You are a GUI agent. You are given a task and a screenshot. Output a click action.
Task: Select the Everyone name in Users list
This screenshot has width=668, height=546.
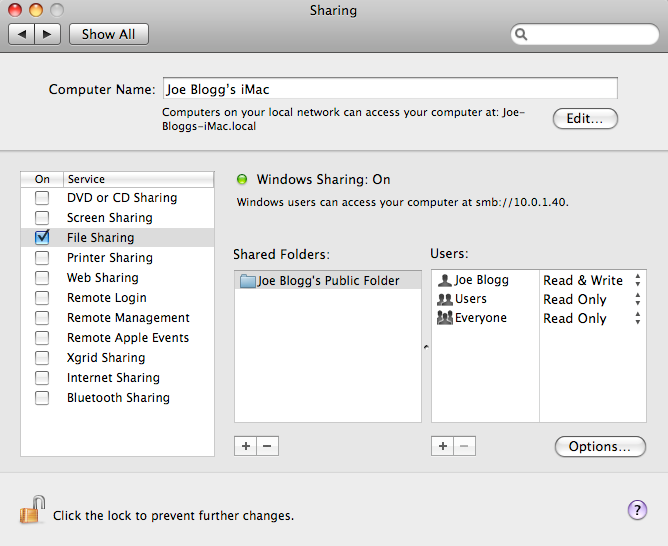(481, 318)
